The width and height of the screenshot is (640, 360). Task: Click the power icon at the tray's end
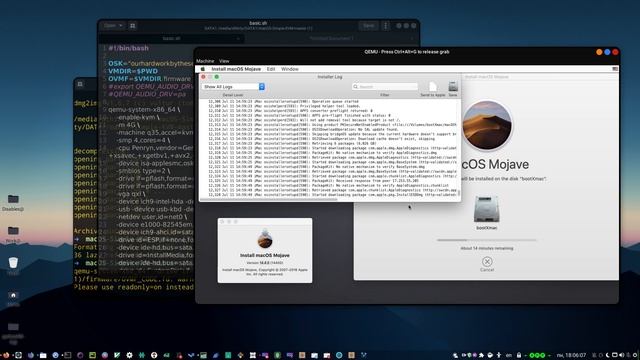635,356
